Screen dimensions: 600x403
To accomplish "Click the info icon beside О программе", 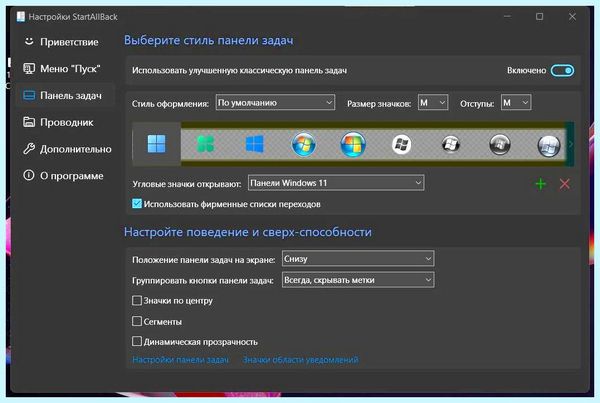I will [x=29, y=175].
